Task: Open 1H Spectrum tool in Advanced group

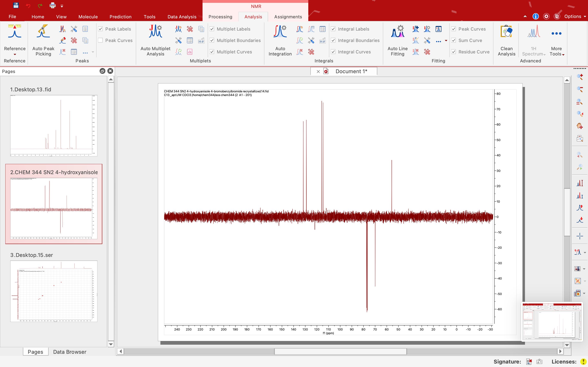Action: point(533,39)
